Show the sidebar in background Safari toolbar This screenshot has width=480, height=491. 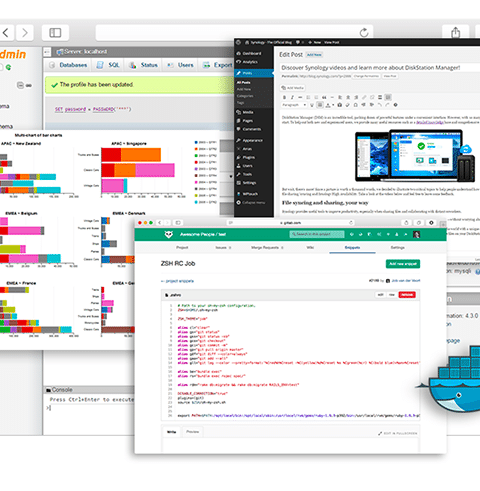pos(55,33)
